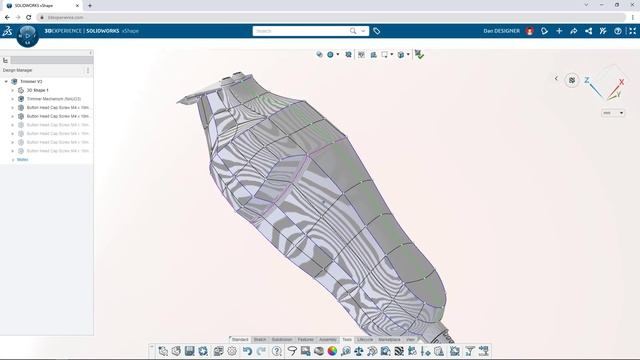This screenshot has height=360, width=640.
Task: Click the plus add icon in header
Action: point(559,31)
